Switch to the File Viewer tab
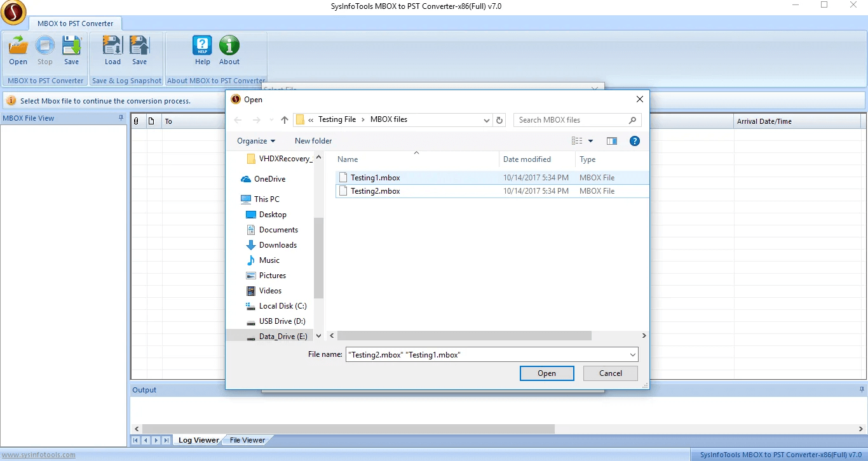868x461 pixels. point(247,439)
